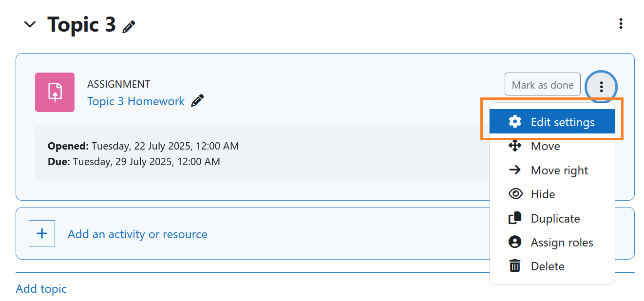Image resolution: width=644 pixels, height=301 pixels.
Task: Collapse the Topic 3 section chevron
Action: coord(30,24)
